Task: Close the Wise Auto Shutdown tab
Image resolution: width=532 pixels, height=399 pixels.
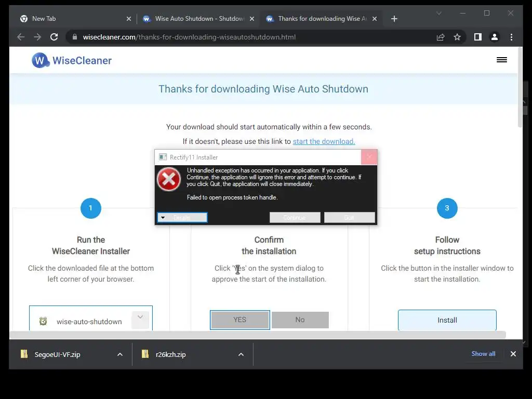Action: (252, 19)
